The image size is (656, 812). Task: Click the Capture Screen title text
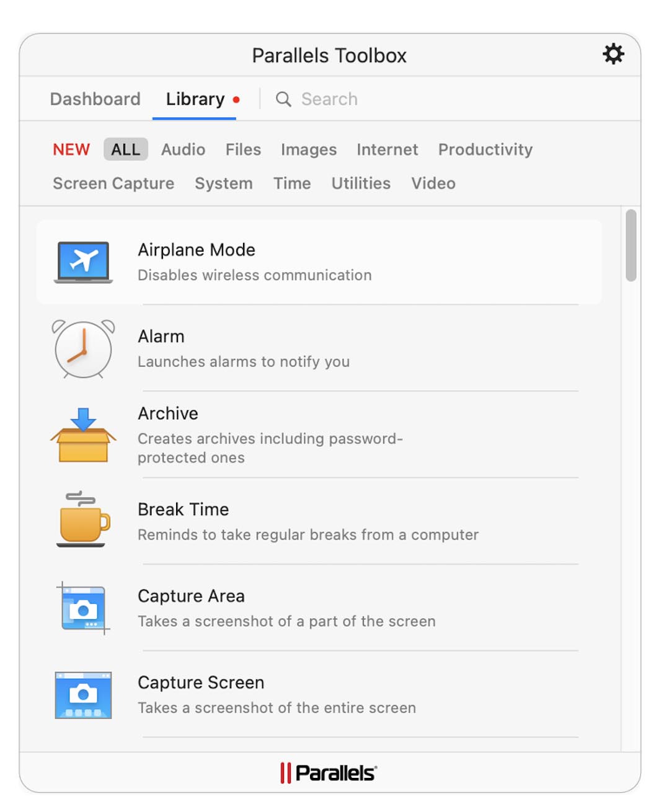click(201, 682)
